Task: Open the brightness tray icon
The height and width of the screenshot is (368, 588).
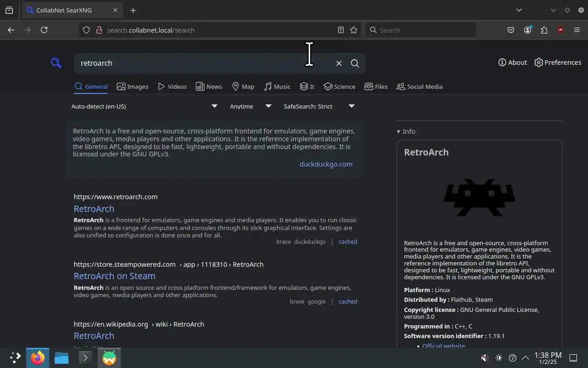Action: (x=499, y=357)
